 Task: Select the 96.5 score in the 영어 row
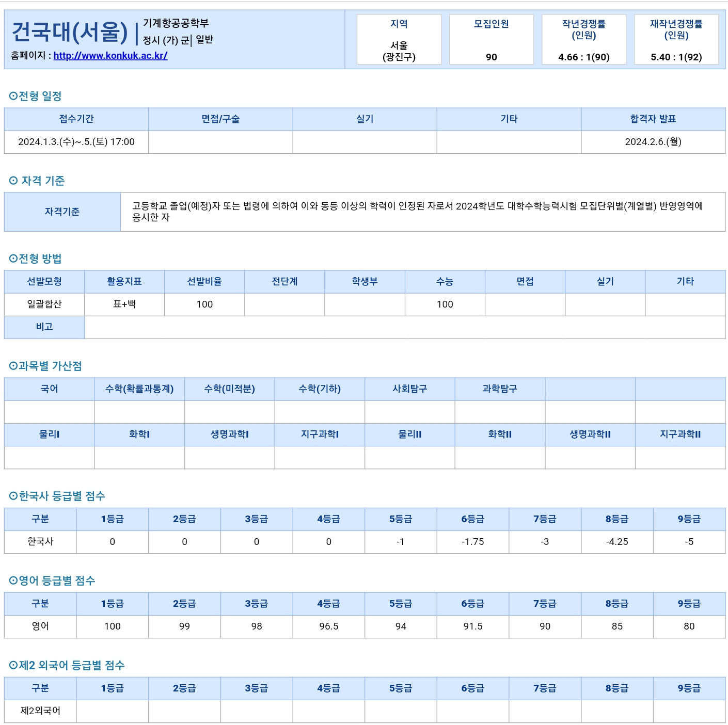(329, 626)
